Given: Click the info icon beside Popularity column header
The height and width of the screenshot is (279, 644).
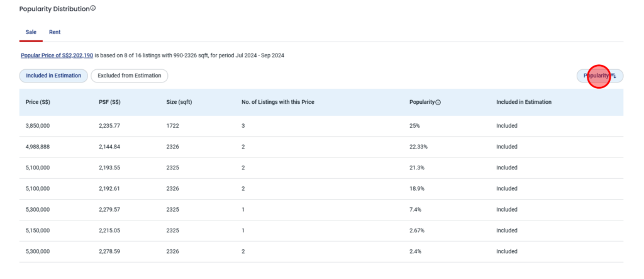Looking at the screenshot, I should click(438, 102).
